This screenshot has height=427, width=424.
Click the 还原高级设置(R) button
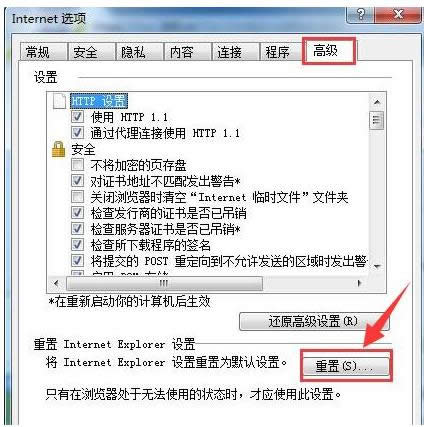pos(314,322)
